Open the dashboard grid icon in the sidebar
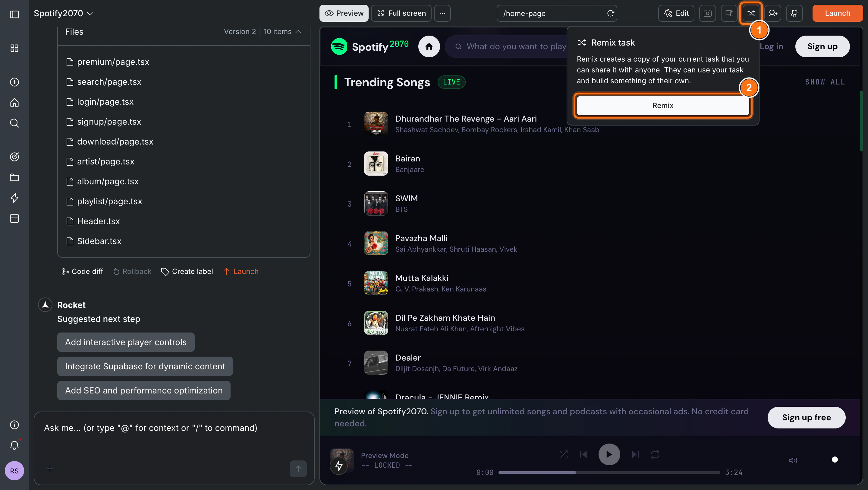 pos(14,48)
